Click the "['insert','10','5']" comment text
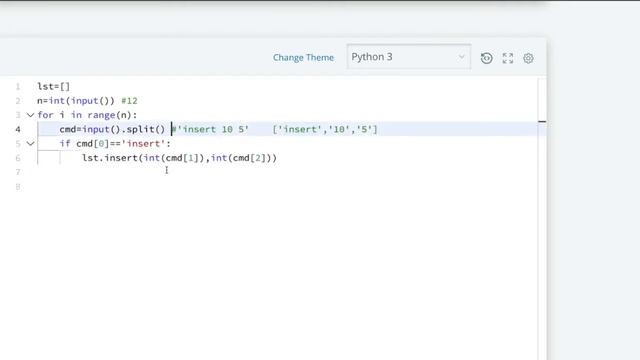 tap(325, 129)
